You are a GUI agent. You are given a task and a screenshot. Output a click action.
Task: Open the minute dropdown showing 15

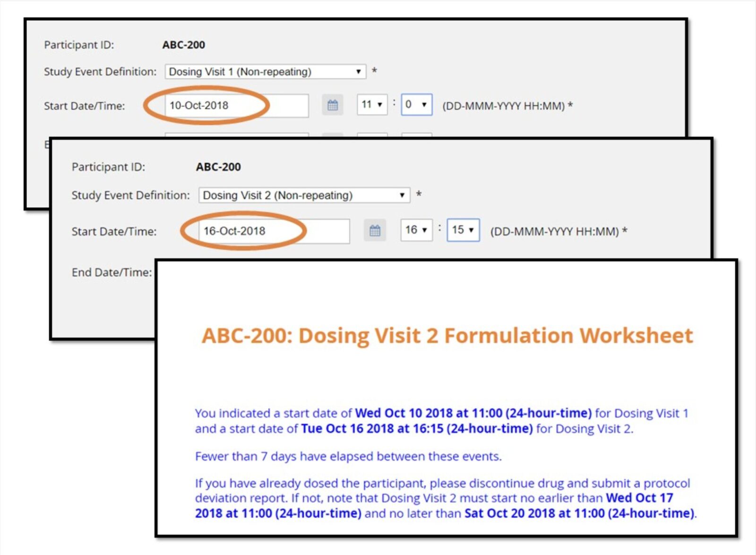point(462,230)
